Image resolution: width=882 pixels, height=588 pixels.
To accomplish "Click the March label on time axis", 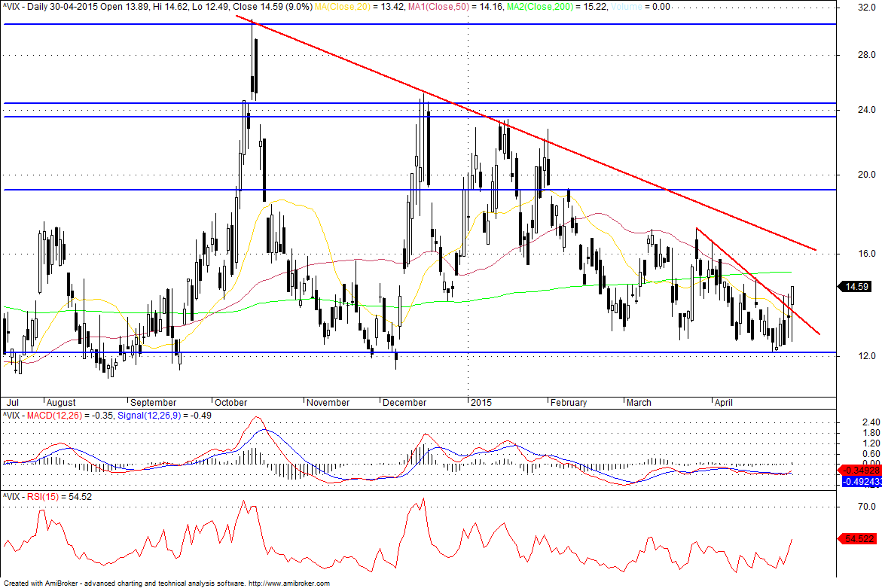I will (x=639, y=403).
